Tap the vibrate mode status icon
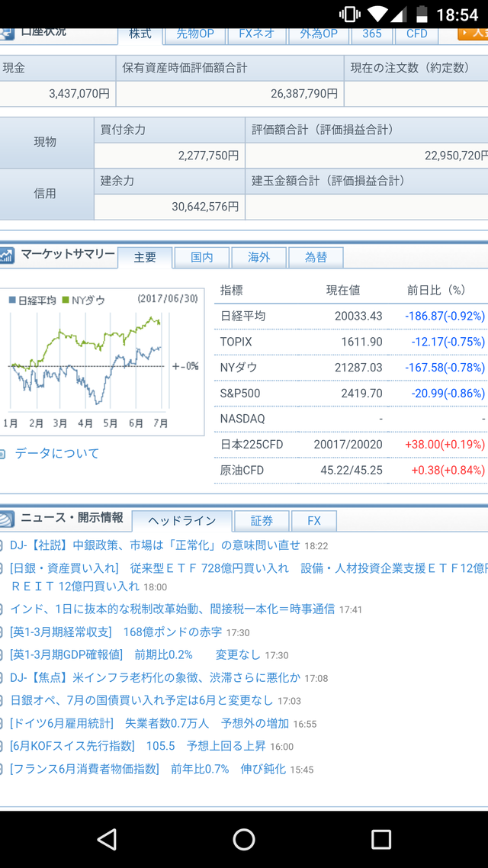The image size is (488, 868). [350, 14]
